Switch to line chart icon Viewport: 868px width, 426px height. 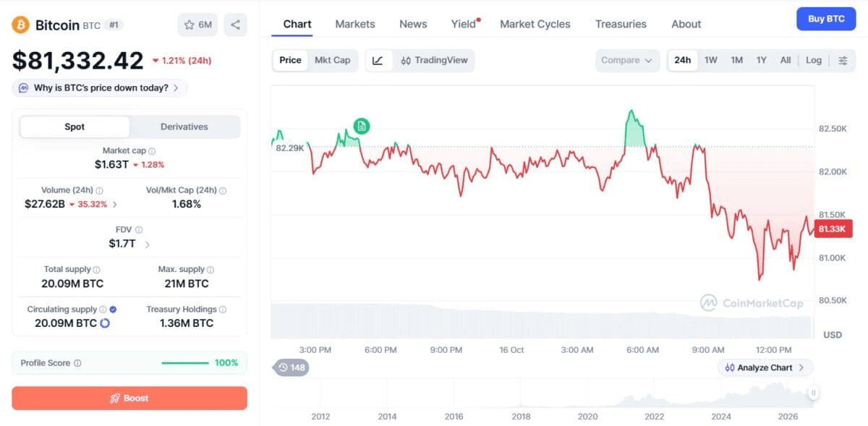[378, 60]
